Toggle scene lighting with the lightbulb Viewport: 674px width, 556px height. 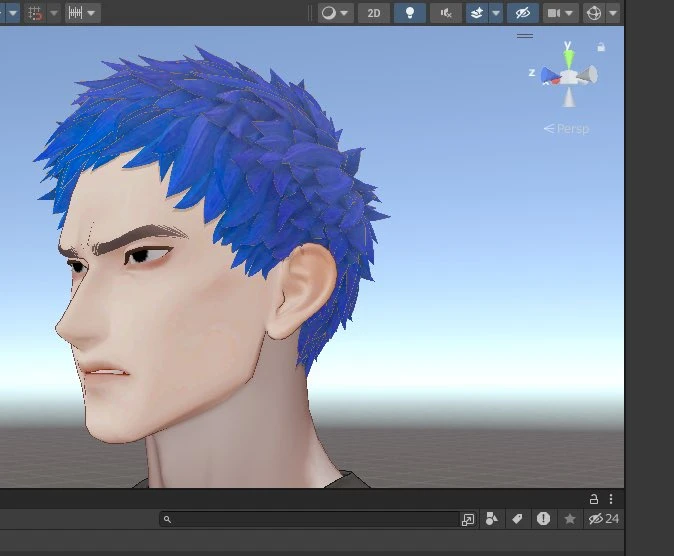click(410, 13)
